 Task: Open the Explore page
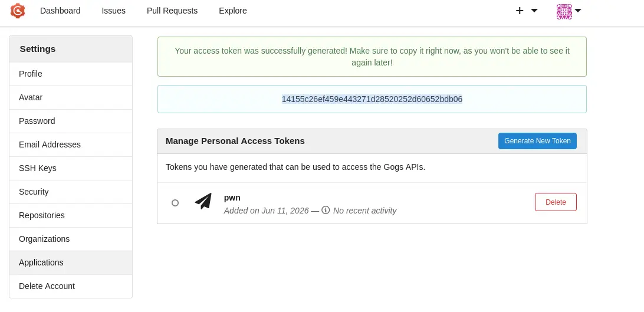[x=233, y=11]
